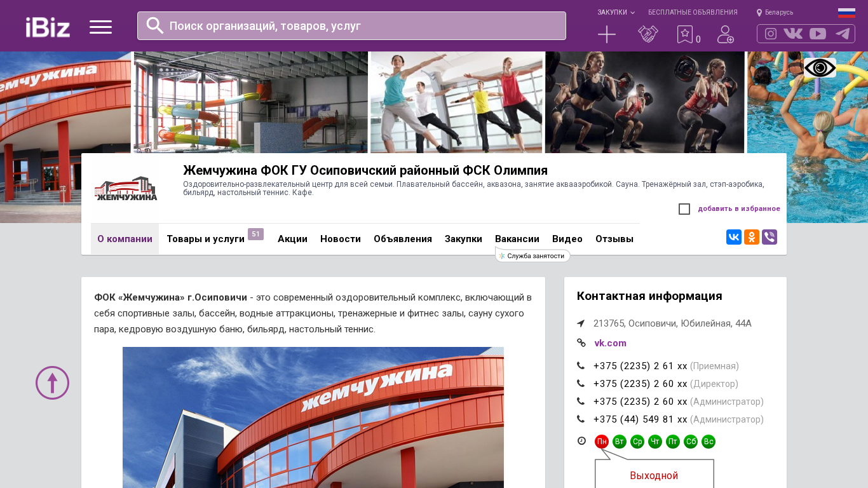Expand the ЗАКУПКИ dropdown in header
Image resolution: width=868 pixels, height=488 pixels.
pyautogui.click(x=616, y=13)
